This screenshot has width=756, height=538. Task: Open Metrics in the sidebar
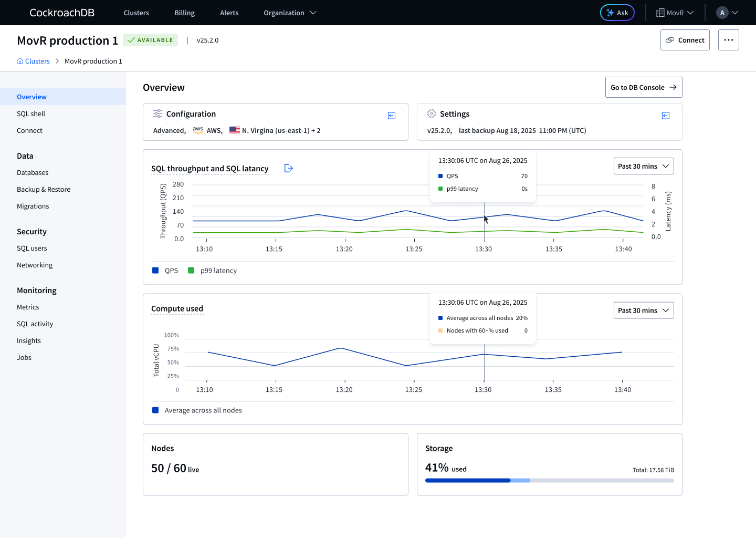pyautogui.click(x=63, y=307)
